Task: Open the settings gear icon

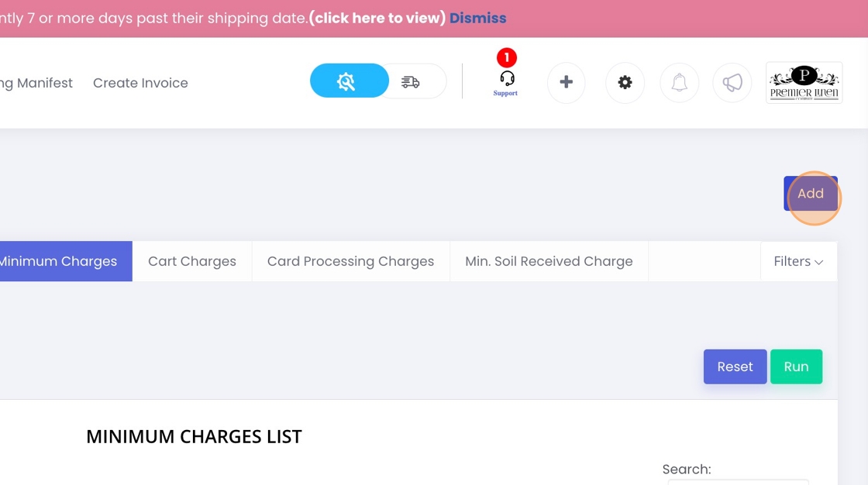Action: (625, 82)
